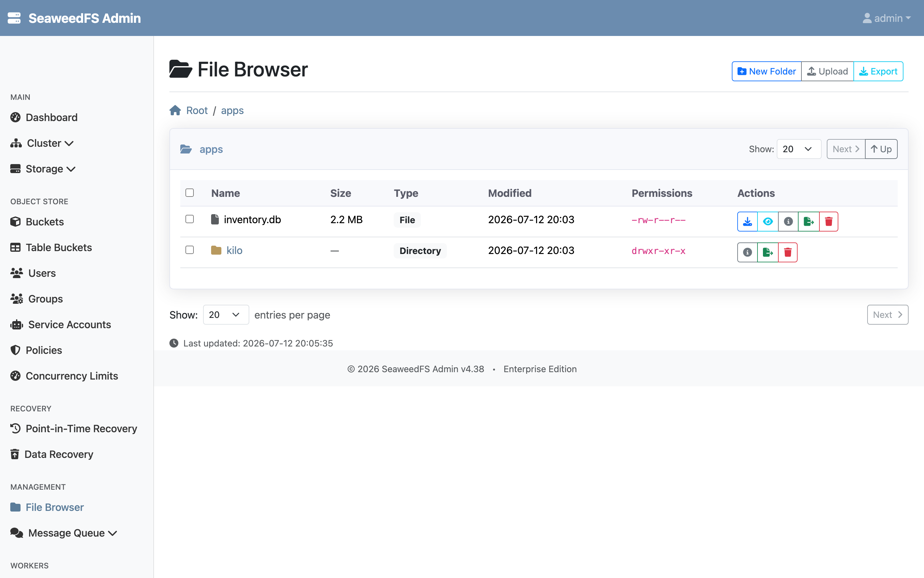Preview inventory.db with the eye icon
Screen dimensions: 924x578
[x=768, y=221]
